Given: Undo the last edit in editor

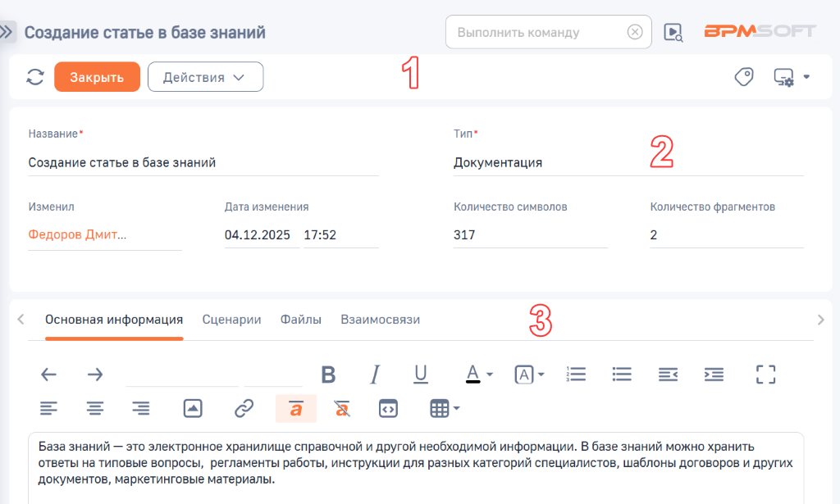Looking at the screenshot, I should coord(48,375).
